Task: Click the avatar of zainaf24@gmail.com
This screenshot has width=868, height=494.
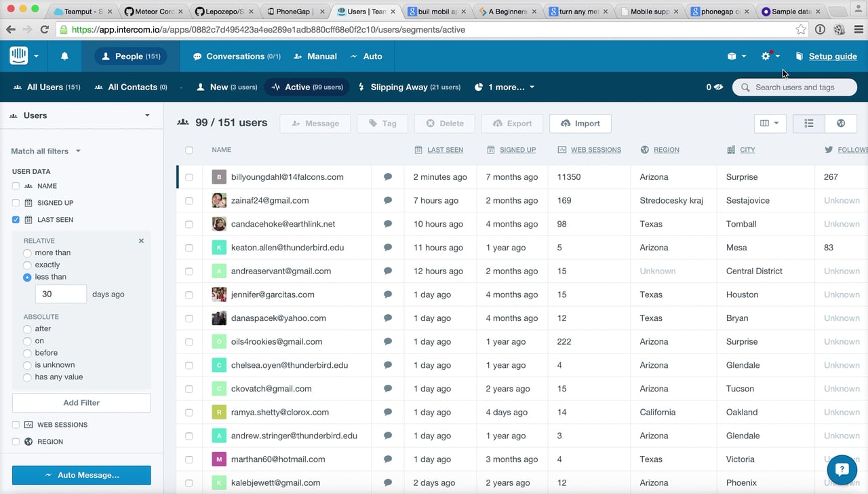Action: 219,200
